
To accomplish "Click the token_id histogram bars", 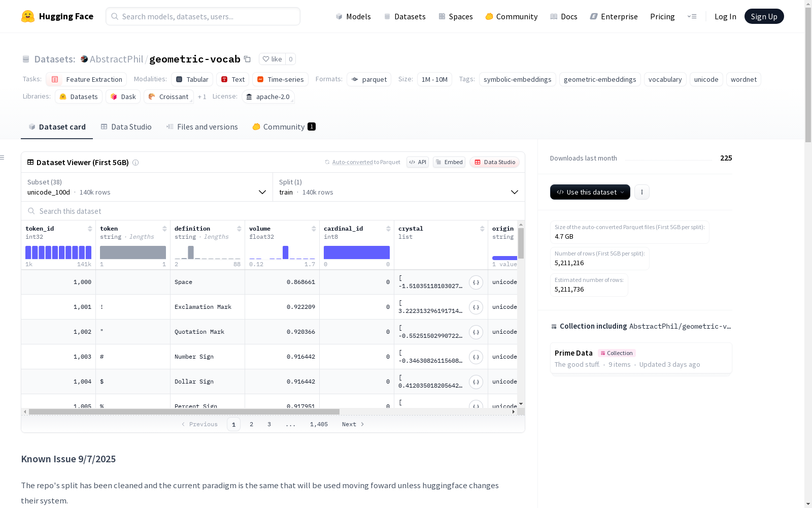I will coord(58,252).
